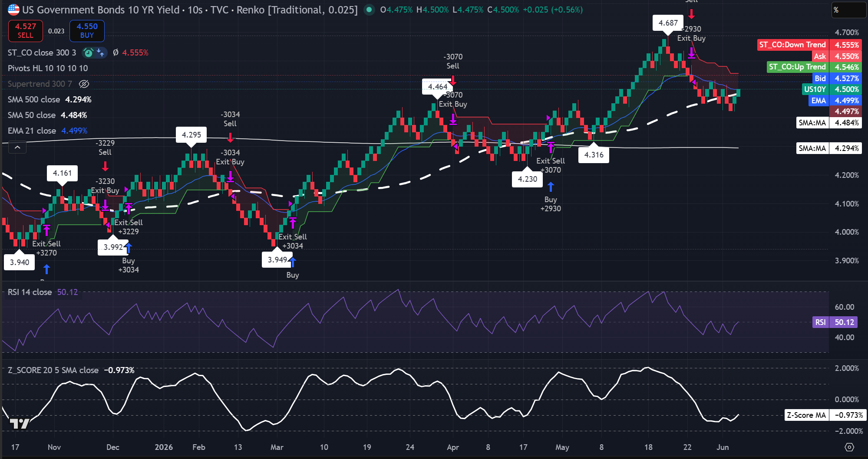The height and width of the screenshot is (459, 868).
Task: Click the Jun date on time axis
Action: click(x=723, y=447)
